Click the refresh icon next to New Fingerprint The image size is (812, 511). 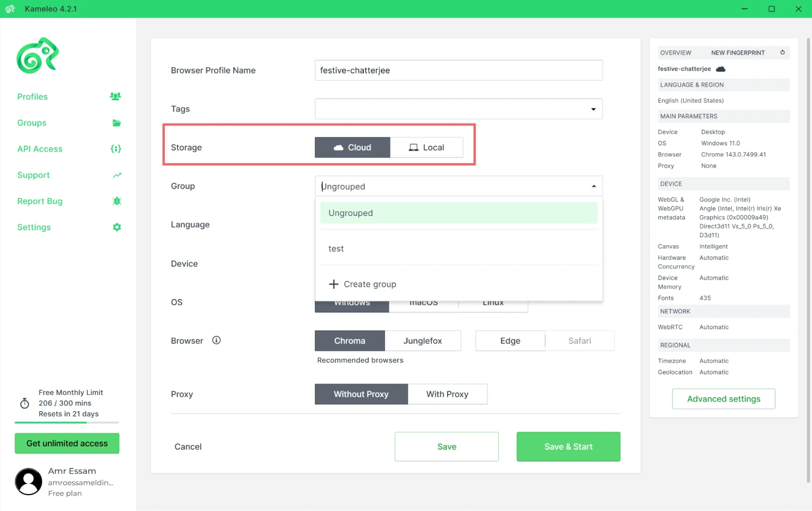[782, 52]
